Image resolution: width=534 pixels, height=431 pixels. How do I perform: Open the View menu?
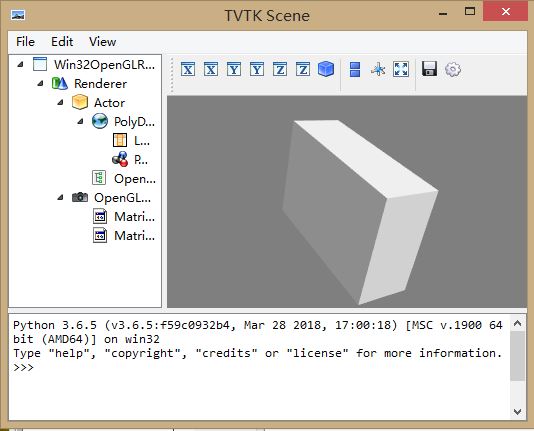(x=103, y=42)
